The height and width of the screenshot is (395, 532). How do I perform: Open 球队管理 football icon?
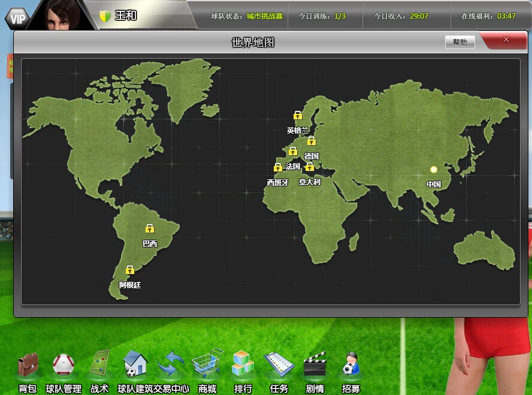point(64,365)
